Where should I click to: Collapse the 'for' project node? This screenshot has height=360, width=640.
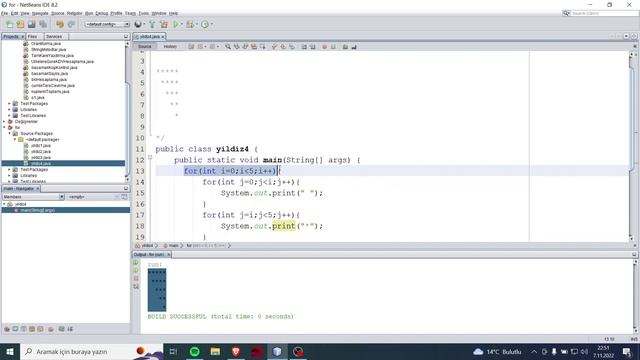[4, 127]
